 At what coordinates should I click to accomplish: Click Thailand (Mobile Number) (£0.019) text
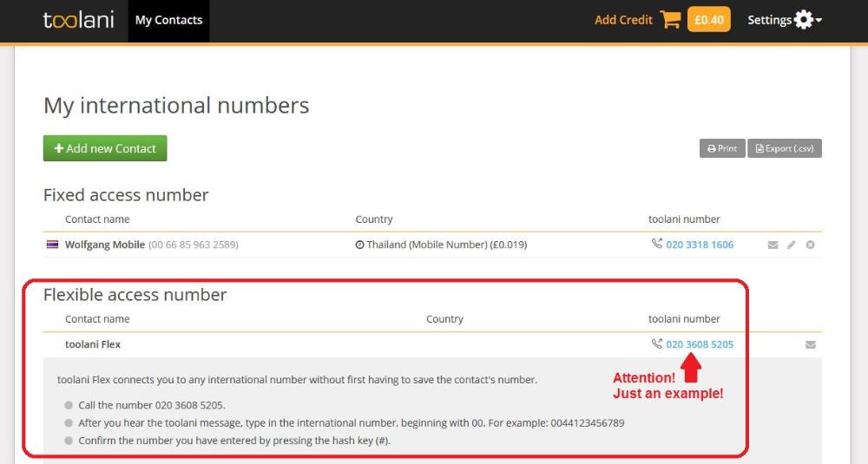pos(447,245)
